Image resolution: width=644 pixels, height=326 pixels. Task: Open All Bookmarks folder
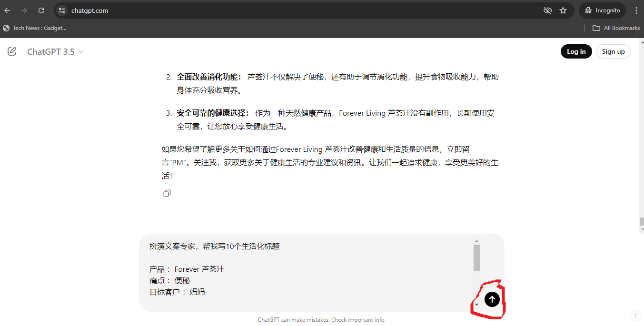(616, 28)
